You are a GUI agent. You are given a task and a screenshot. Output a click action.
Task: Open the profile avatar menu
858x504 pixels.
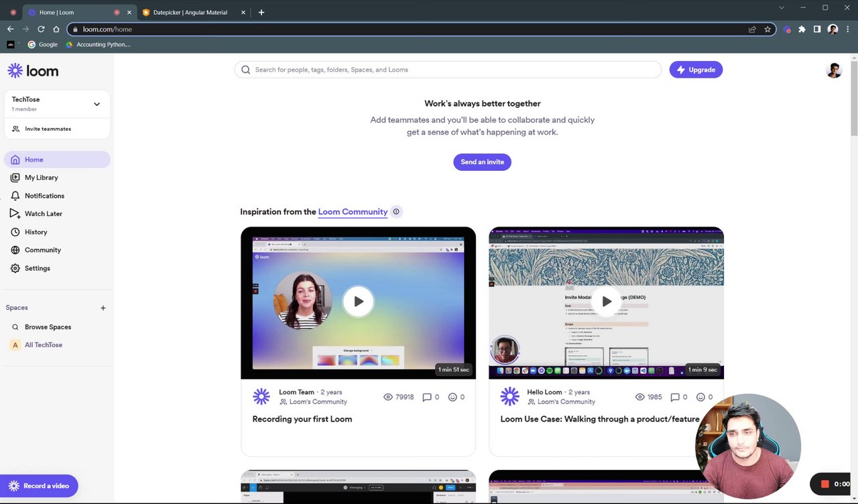pyautogui.click(x=833, y=70)
